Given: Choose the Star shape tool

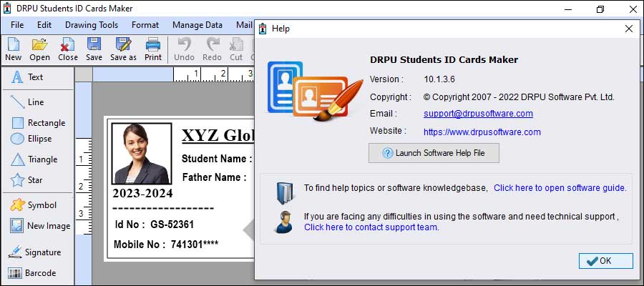Looking at the screenshot, I should (x=26, y=179).
